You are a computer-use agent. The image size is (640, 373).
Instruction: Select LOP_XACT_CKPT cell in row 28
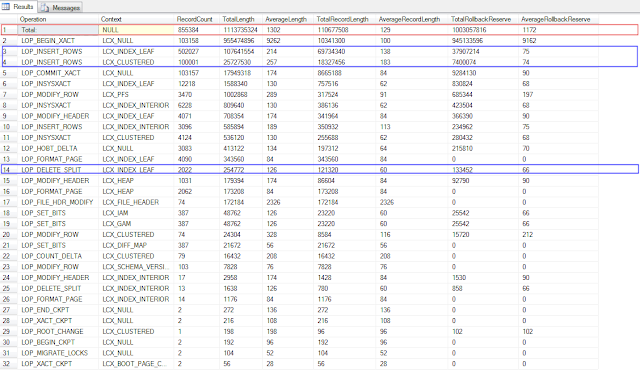coord(58,321)
